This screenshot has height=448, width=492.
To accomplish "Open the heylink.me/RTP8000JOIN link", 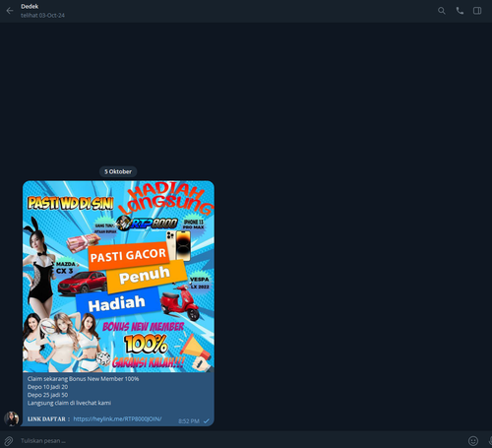I will pos(117,418).
